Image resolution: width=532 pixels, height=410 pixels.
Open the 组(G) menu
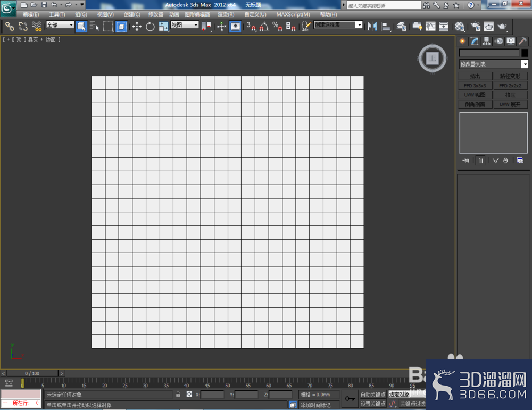click(x=81, y=14)
